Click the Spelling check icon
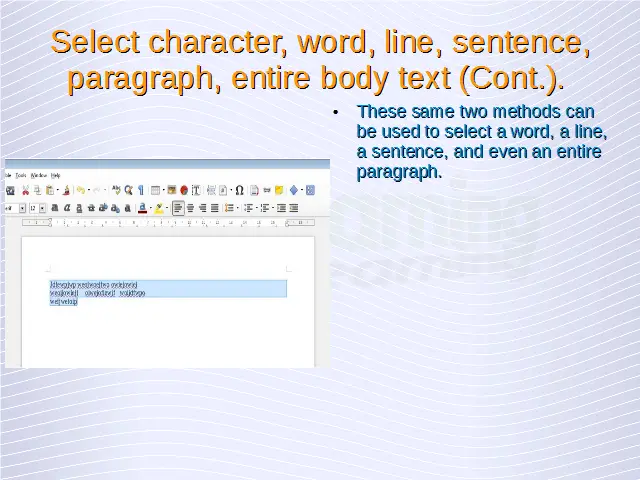 (116, 189)
